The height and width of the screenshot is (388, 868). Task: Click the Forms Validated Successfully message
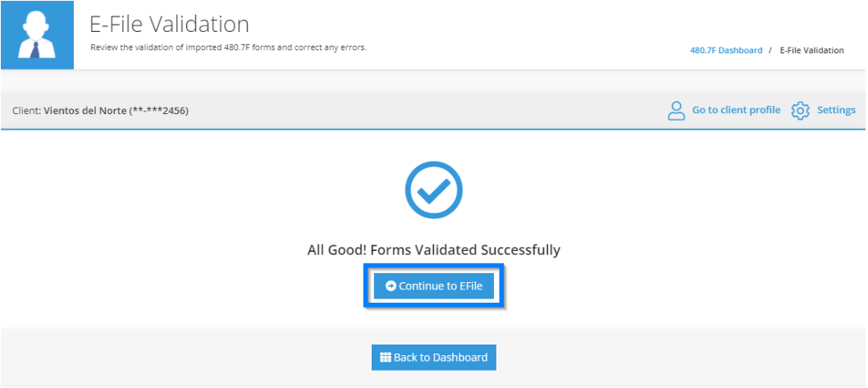coord(465,250)
